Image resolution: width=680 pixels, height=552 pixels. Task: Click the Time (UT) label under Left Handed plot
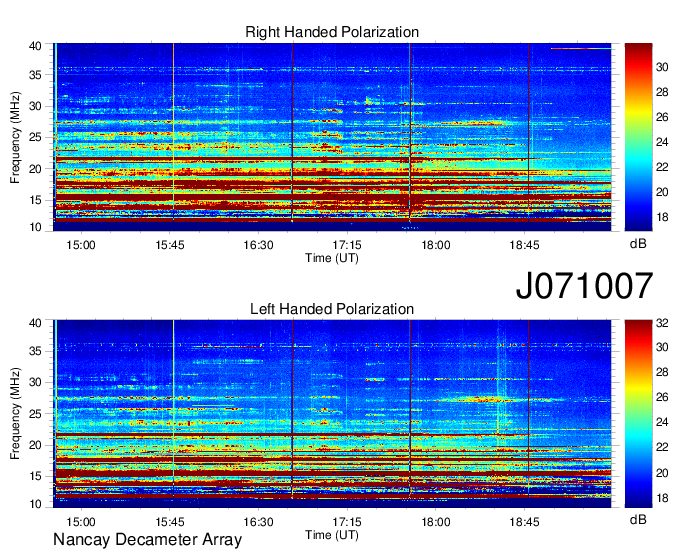(x=332, y=535)
